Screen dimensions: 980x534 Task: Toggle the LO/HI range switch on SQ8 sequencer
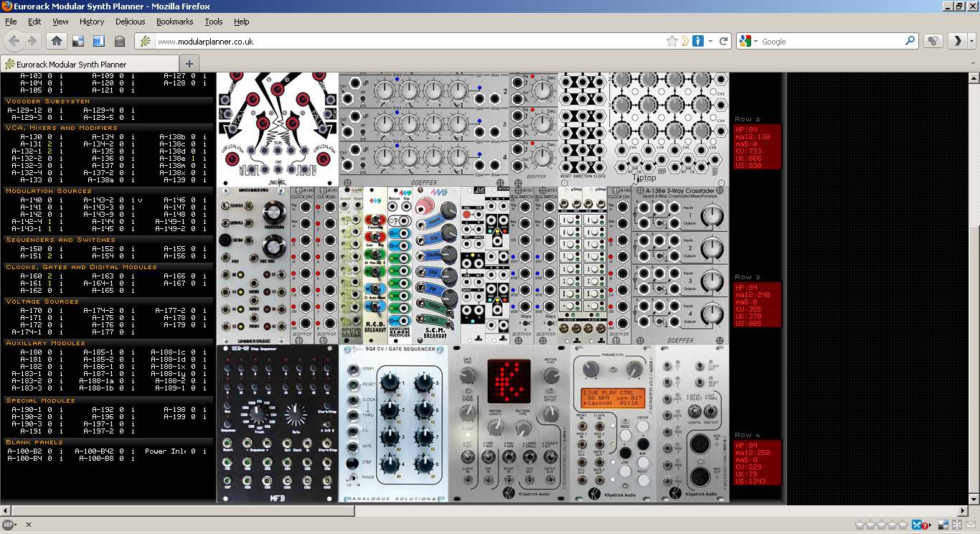click(353, 479)
